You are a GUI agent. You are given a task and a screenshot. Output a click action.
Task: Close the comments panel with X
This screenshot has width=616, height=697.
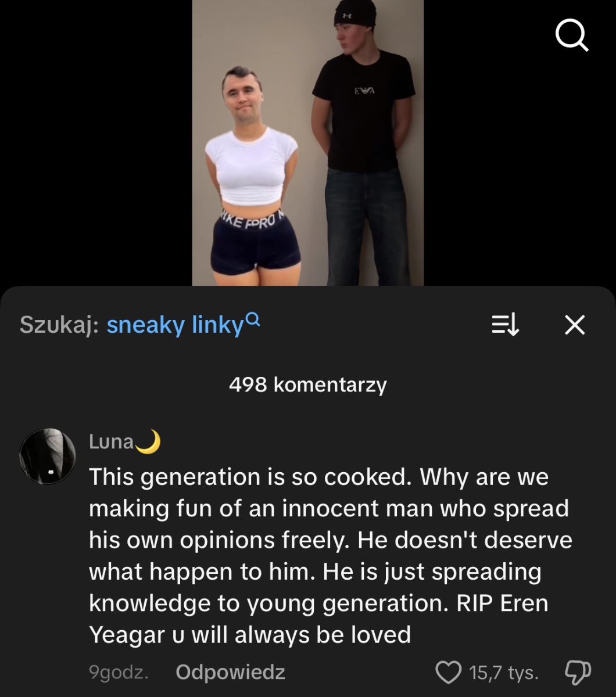(x=575, y=325)
